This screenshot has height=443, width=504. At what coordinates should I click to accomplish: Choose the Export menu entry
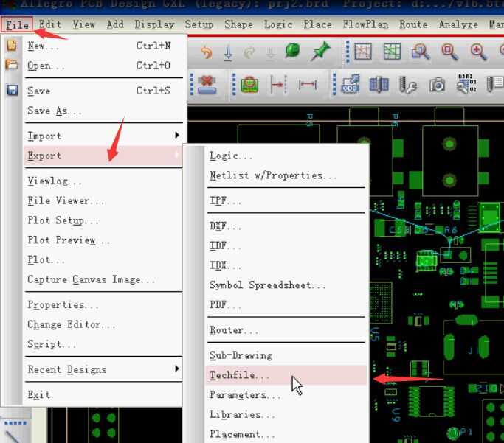pos(103,156)
